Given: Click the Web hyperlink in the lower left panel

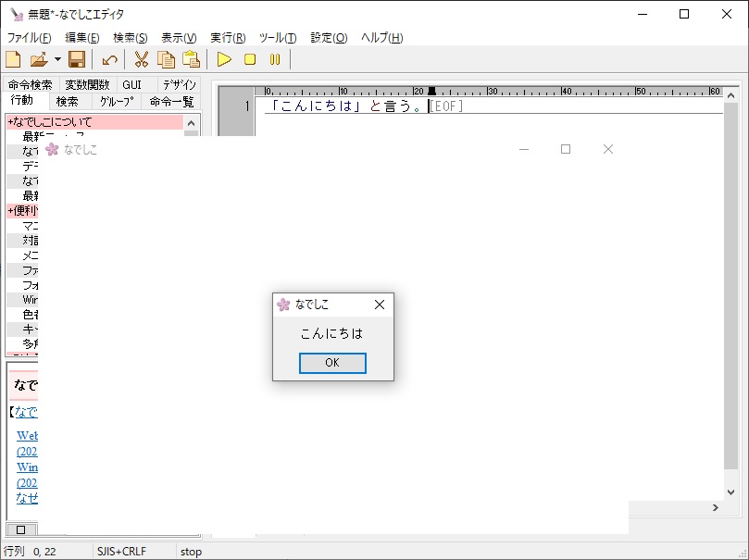Looking at the screenshot, I should 27,436.
